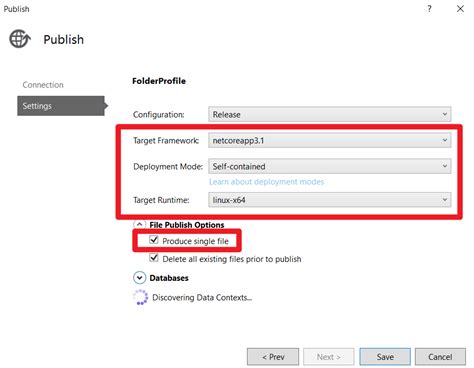Toggle Produce single file checkbox
Screen dimensions: 474x368
point(154,240)
